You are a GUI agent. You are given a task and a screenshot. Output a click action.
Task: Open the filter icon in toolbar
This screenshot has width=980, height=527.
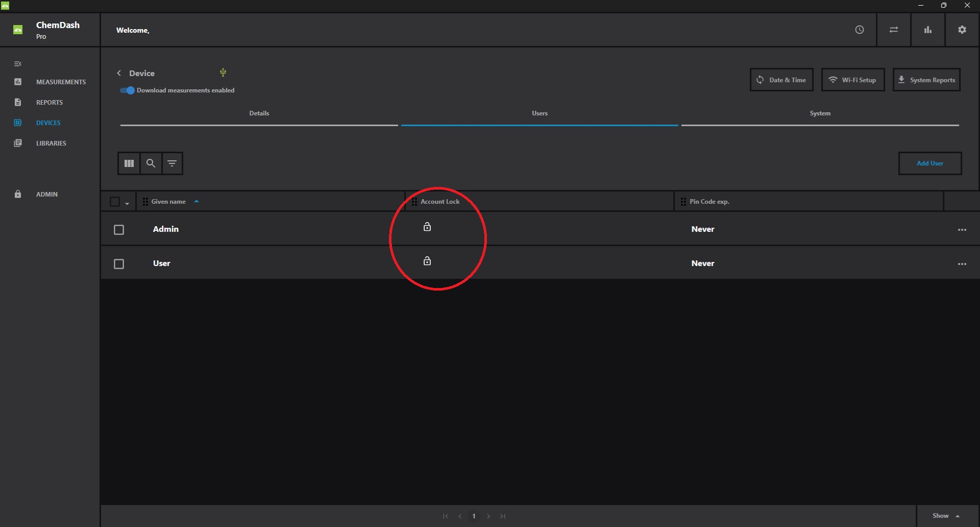click(172, 163)
